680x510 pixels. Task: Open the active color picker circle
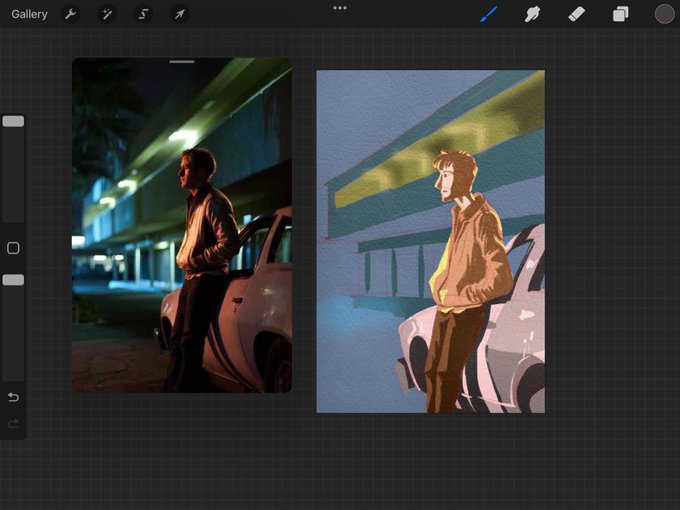(x=664, y=14)
